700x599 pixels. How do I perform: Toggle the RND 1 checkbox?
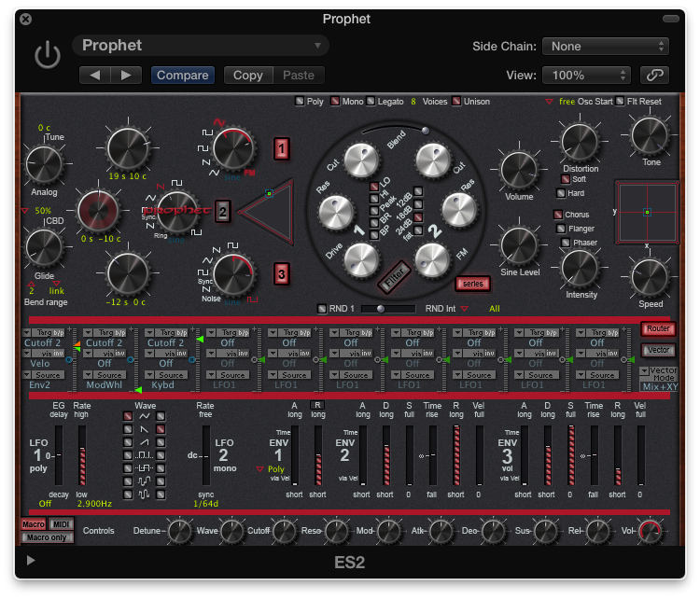322,309
